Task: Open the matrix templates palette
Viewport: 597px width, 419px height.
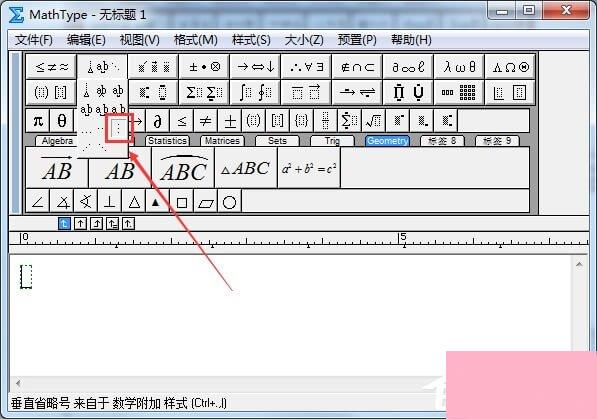Action: pos(459,92)
